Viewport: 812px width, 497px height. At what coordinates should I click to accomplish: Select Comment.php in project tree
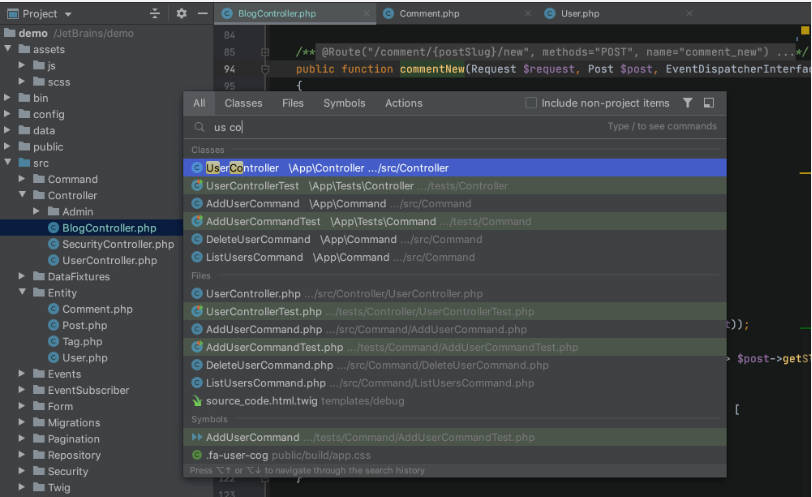coord(97,309)
